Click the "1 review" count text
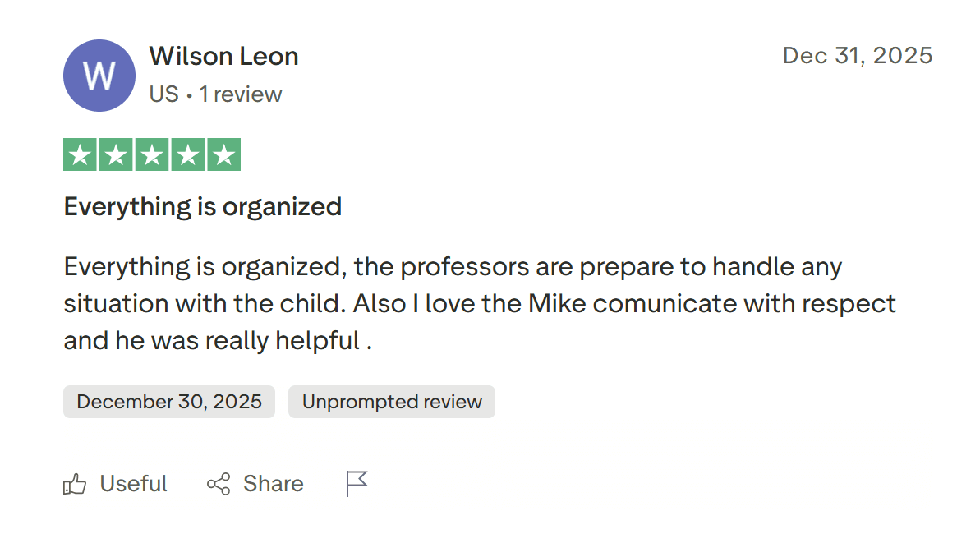Screen dimensions: 980x534 [241, 94]
